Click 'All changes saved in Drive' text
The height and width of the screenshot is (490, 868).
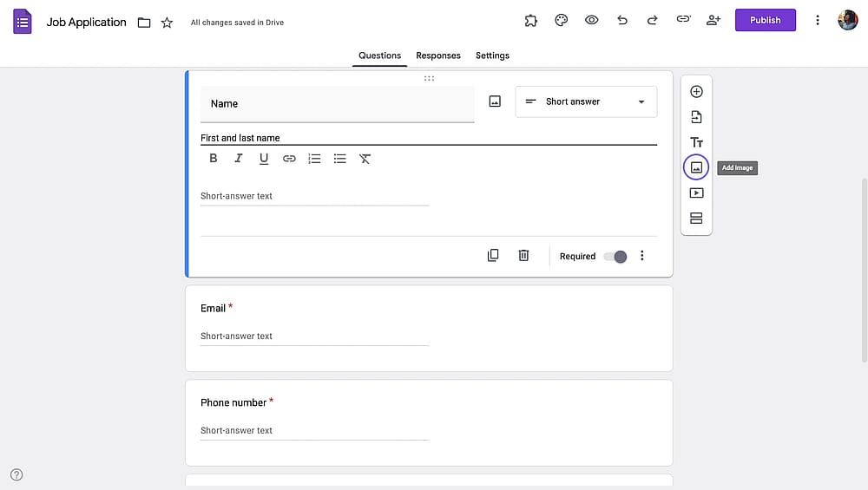coord(237,23)
